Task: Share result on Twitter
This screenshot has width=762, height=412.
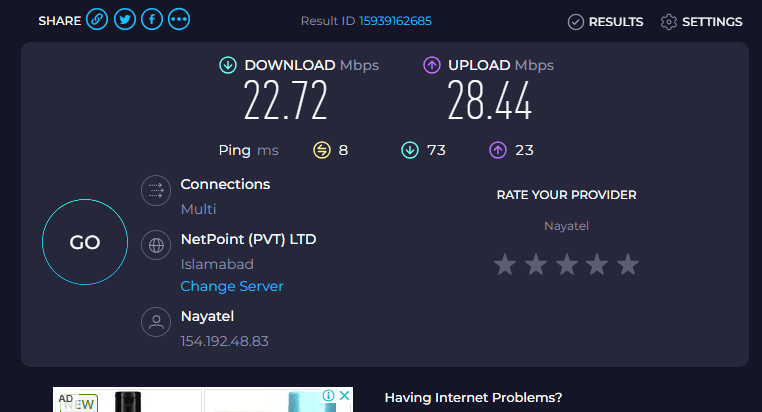Action: tap(125, 19)
